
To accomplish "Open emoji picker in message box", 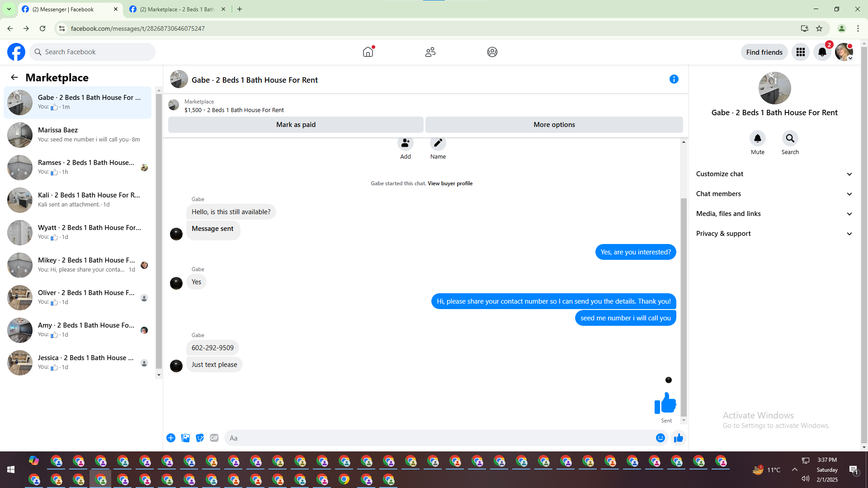I will tap(660, 438).
